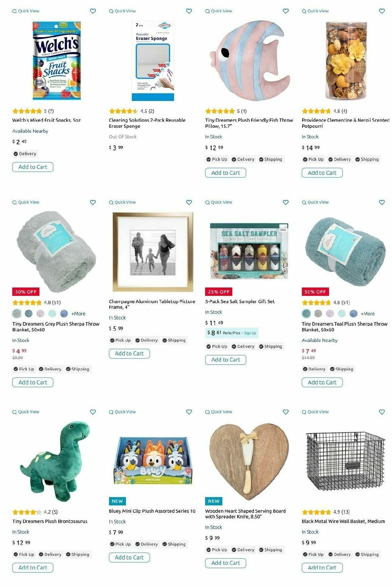Viewport: 392px width, 586px height.
Task: Save the Plush Fish Pillow to wishlist
Action: tap(286, 11)
